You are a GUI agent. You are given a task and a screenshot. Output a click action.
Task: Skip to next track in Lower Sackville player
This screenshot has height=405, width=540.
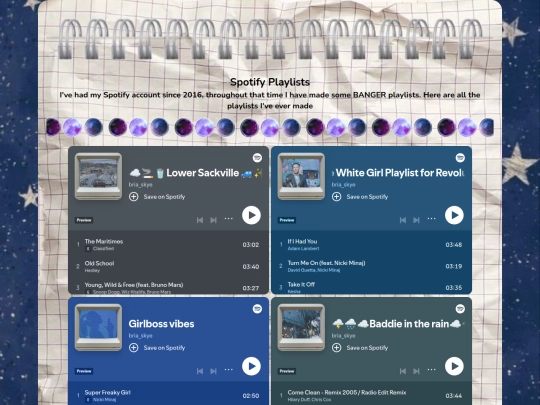coord(213,220)
